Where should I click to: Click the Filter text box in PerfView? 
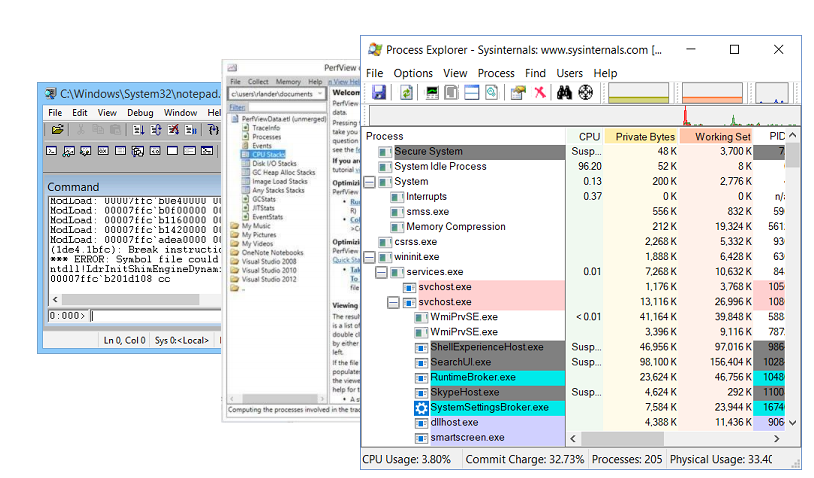(x=287, y=107)
